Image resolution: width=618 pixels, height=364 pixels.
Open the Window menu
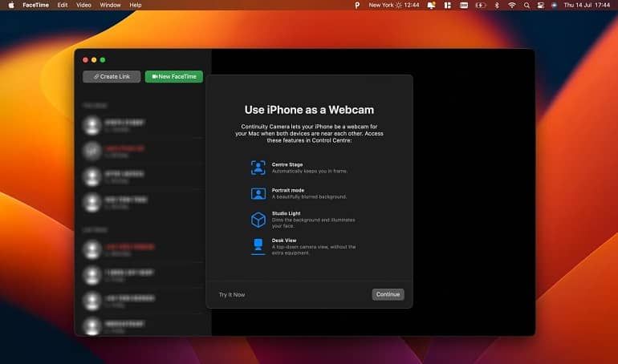111,5
